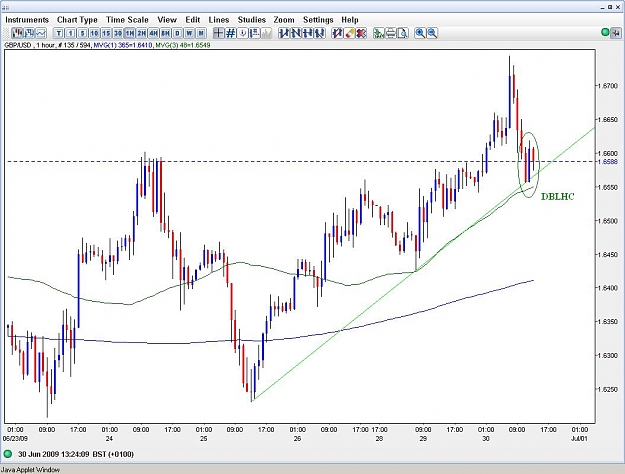Click the green connection indicator in toolbar
The width and height of the screenshot is (625, 474).
[x=605, y=32]
